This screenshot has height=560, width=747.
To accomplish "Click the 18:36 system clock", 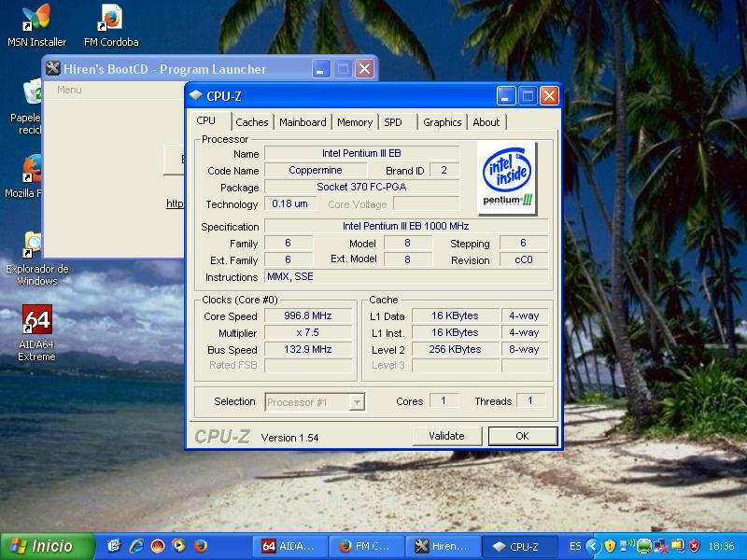I will point(721,546).
